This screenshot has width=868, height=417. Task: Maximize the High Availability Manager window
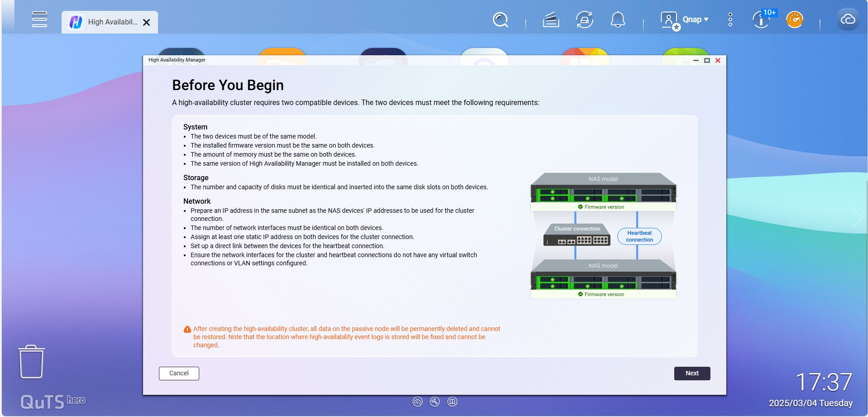[x=707, y=60]
